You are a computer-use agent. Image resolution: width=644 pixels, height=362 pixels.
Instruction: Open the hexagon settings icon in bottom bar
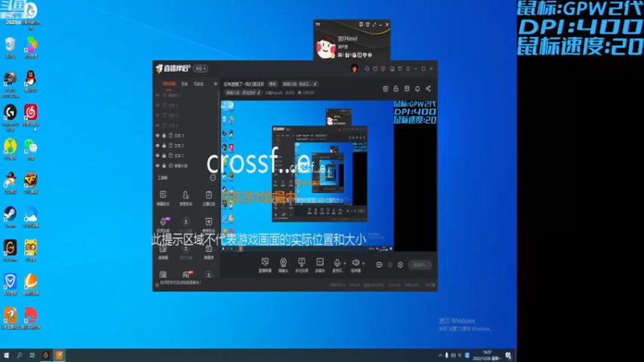point(400,265)
